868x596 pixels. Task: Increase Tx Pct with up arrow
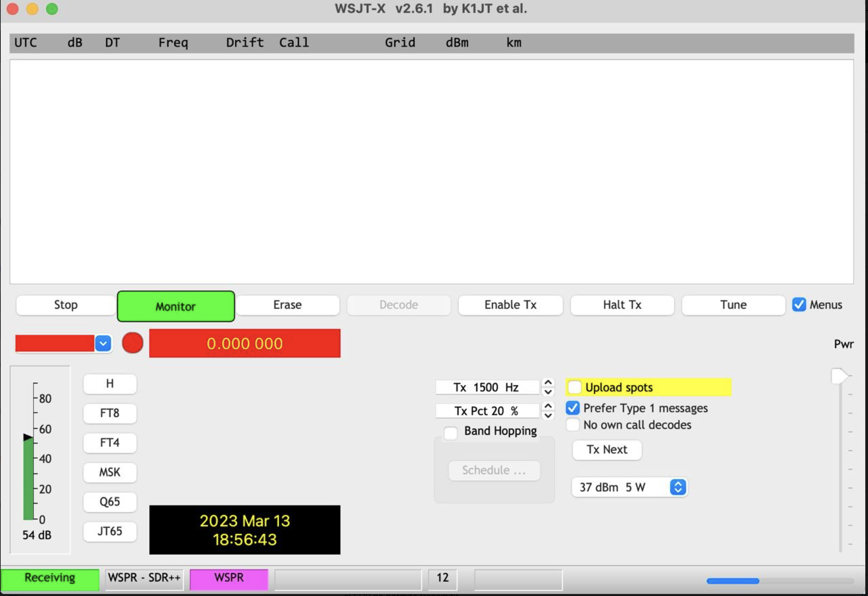click(548, 406)
